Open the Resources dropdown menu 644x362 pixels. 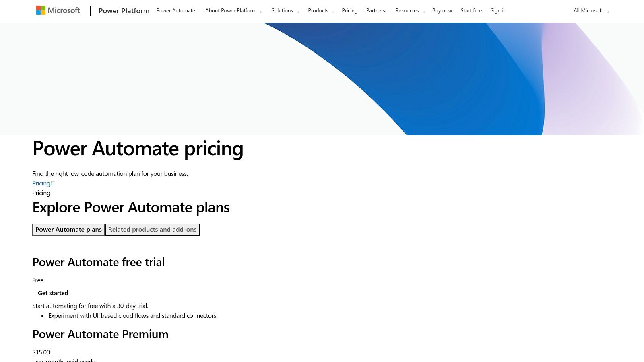tap(407, 10)
